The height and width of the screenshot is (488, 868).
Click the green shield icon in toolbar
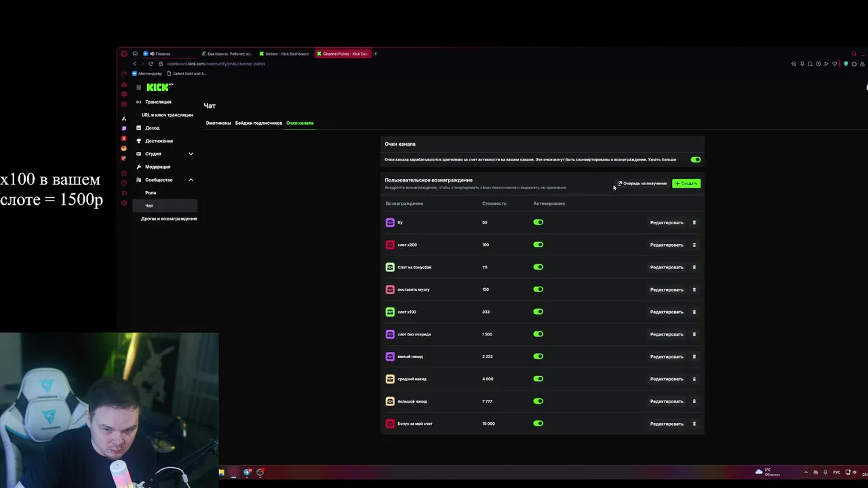[x=846, y=64]
